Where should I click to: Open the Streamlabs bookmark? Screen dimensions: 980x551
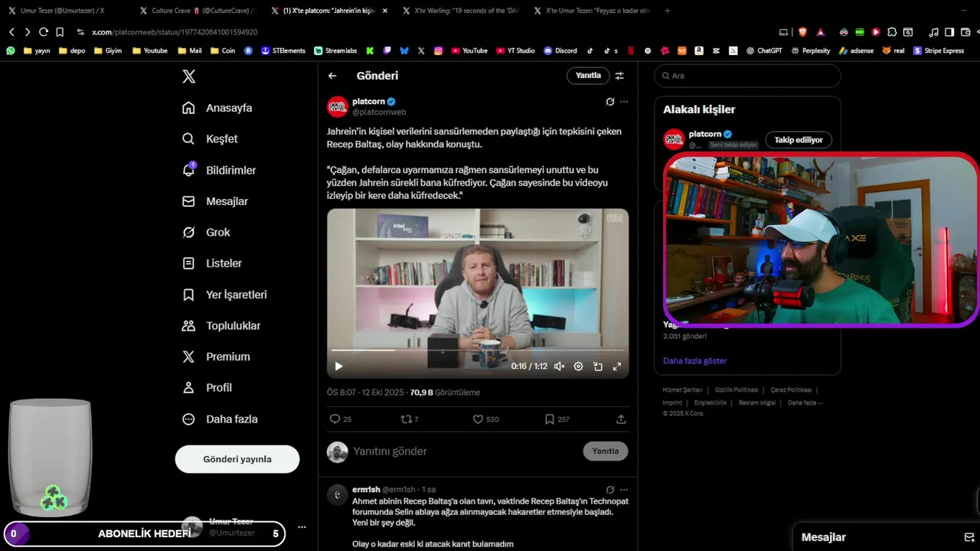pyautogui.click(x=335, y=51)
